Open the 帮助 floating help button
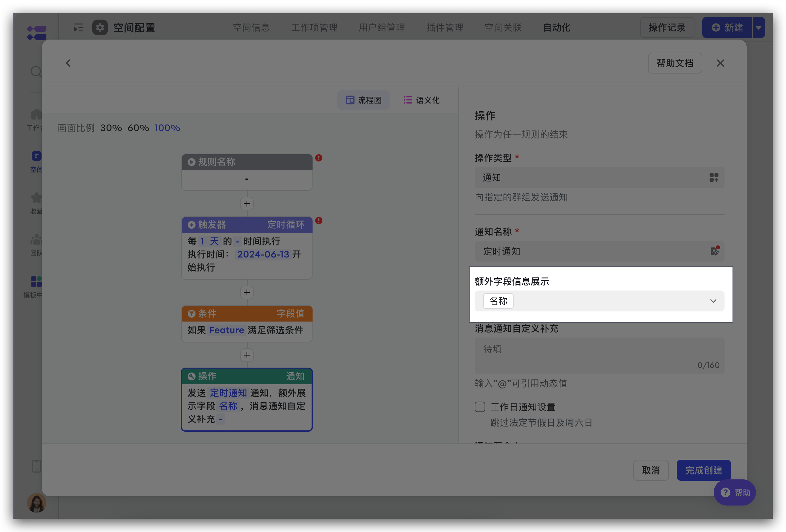This screenshot has width=786, height=532. click(735, 492)
